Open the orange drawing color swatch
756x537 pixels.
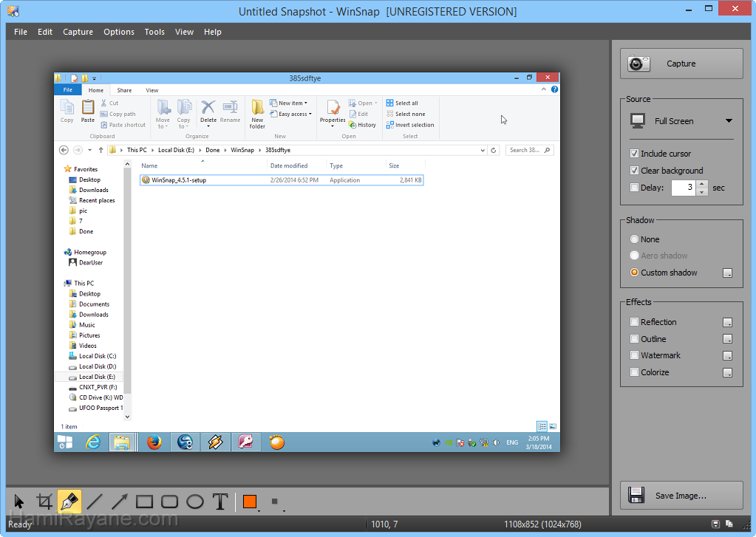click(251, 502)
